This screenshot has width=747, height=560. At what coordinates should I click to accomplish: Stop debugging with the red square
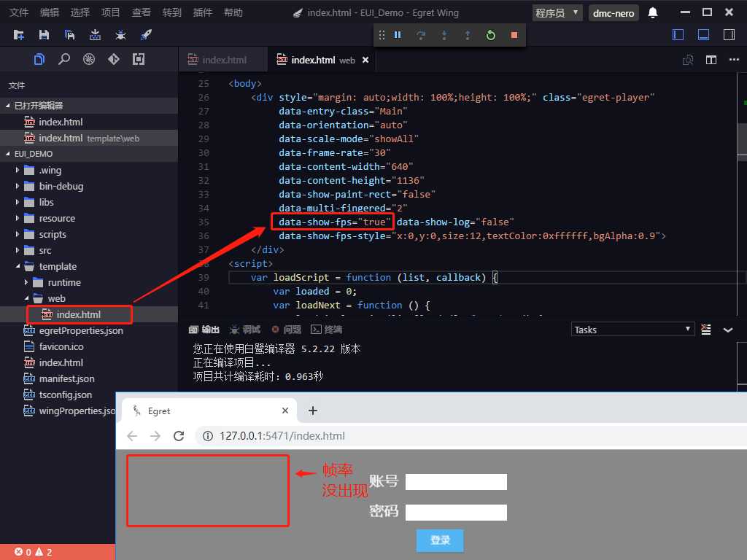tap(514, 35)
